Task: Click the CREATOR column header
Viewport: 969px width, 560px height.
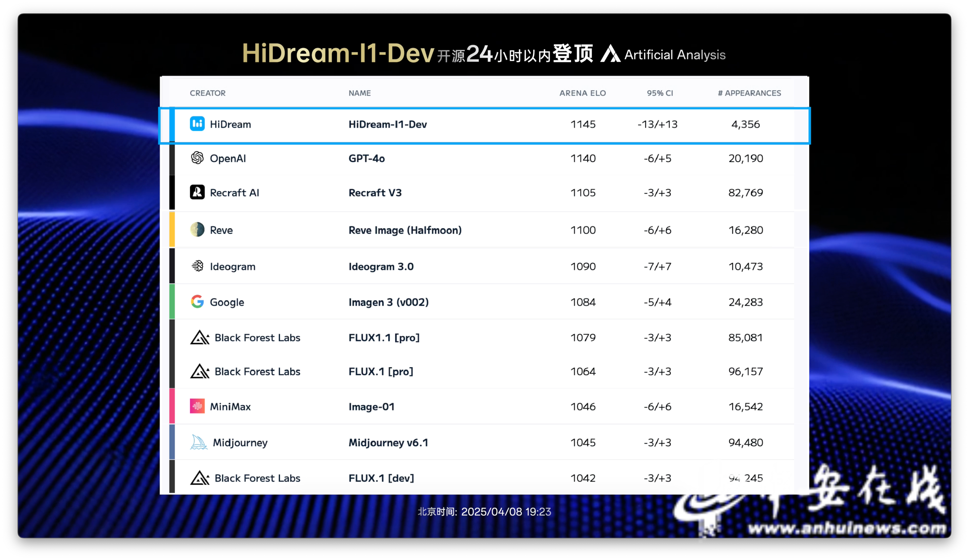Action: 208,93
